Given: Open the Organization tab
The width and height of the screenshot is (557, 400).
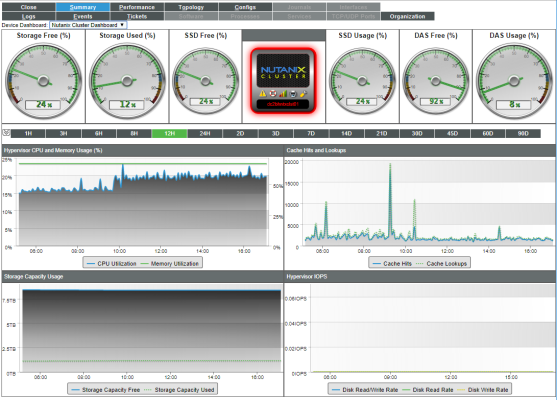Looking at the screenshot, I should 407,16.
